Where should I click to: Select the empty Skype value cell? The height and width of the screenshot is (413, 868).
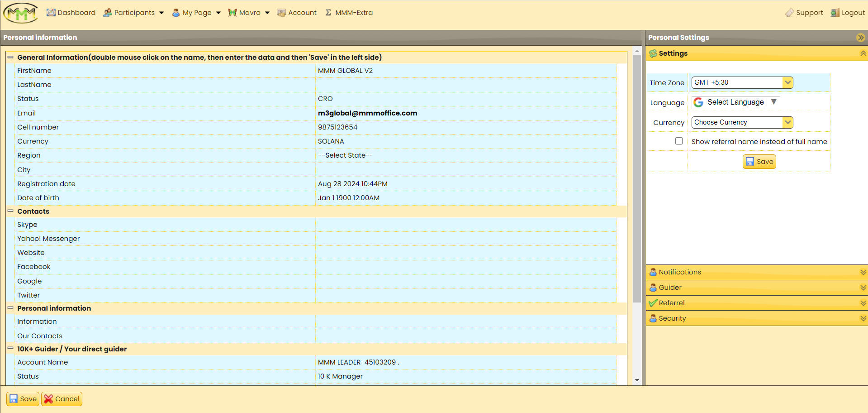[x=466, y=225]
